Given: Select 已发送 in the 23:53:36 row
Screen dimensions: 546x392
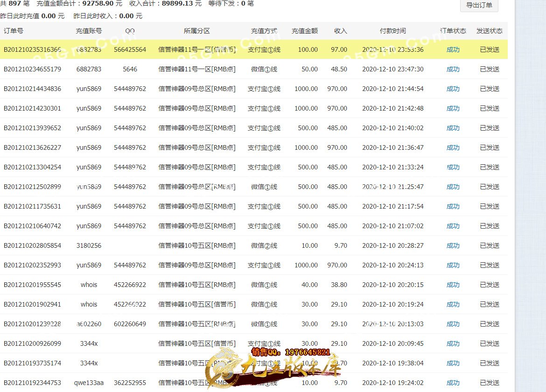Looking at the screenshot, I should (x=490, y=49).
